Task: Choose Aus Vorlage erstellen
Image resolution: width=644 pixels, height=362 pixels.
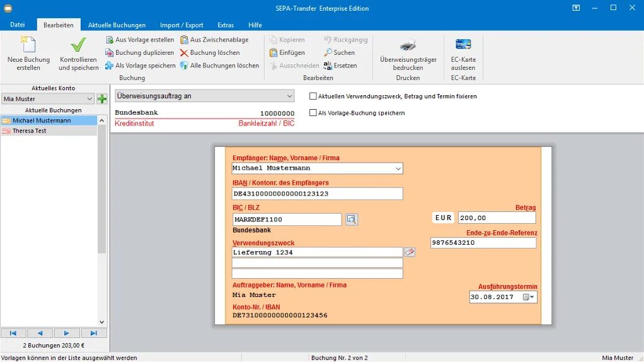Action: [x=140, y=40]
